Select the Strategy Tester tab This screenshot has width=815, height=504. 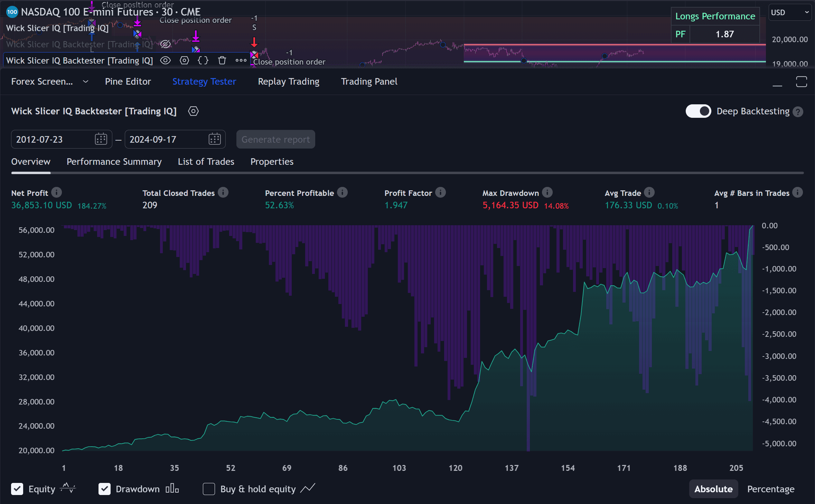click(x=204, y=82)
